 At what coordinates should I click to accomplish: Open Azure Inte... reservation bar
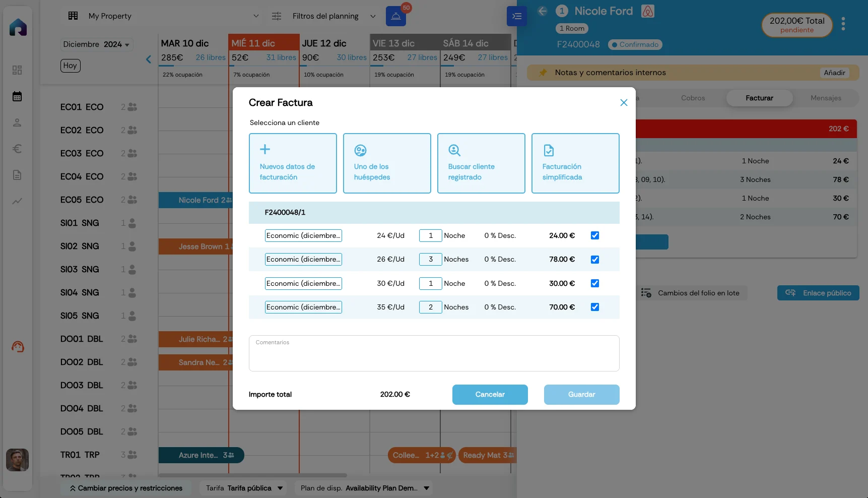pyautogui.click(x=202, y=455)
